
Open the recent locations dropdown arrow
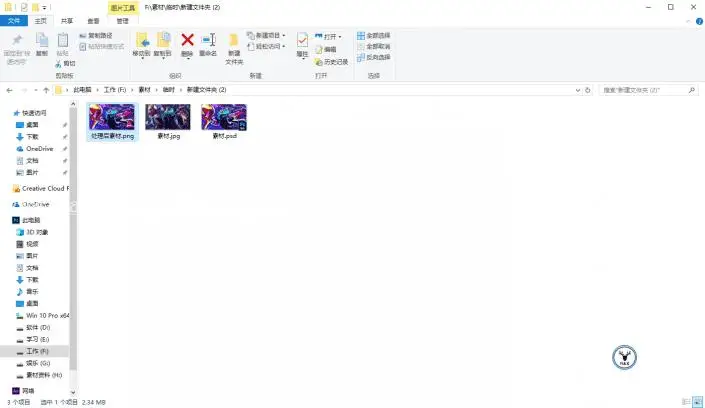coord(36,90)
